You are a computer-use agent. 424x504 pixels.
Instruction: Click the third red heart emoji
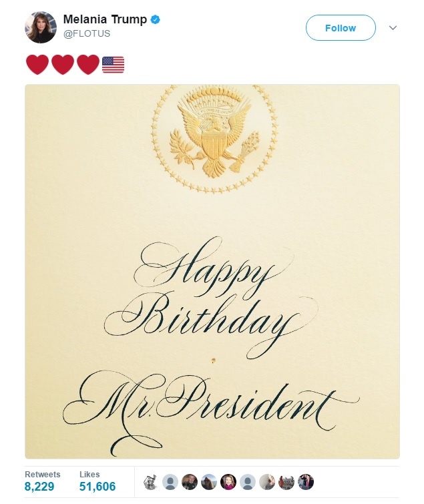(x=88, y=64)
